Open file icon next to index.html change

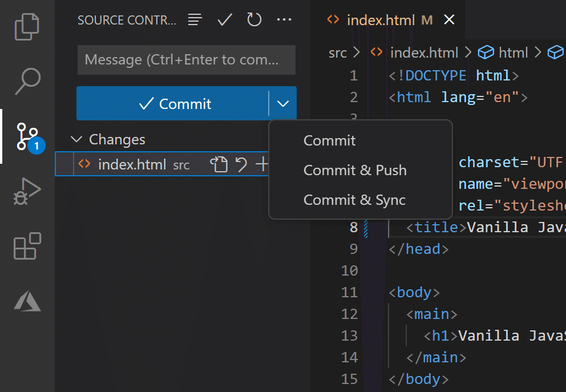pos(219,165)
